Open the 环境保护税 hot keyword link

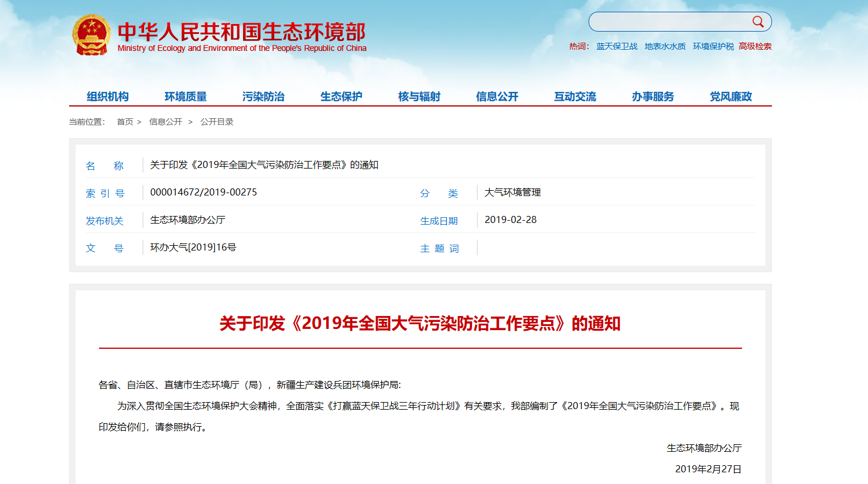(x=713, y=46)
